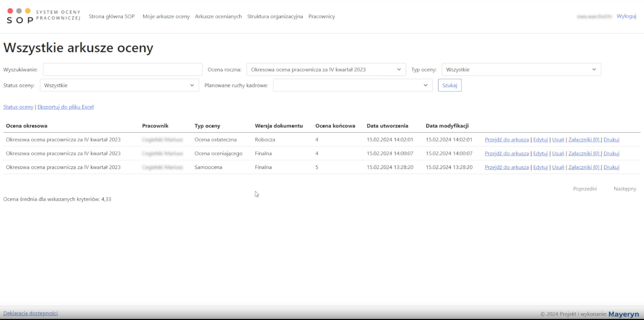Click the Wyloguj link

pos(626,16)
